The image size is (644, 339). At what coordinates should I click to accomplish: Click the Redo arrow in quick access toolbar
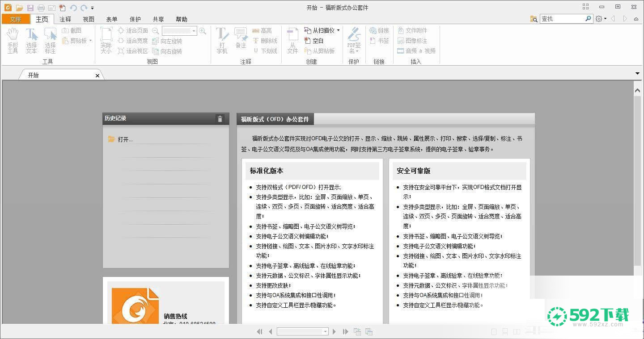coord(84,8)
